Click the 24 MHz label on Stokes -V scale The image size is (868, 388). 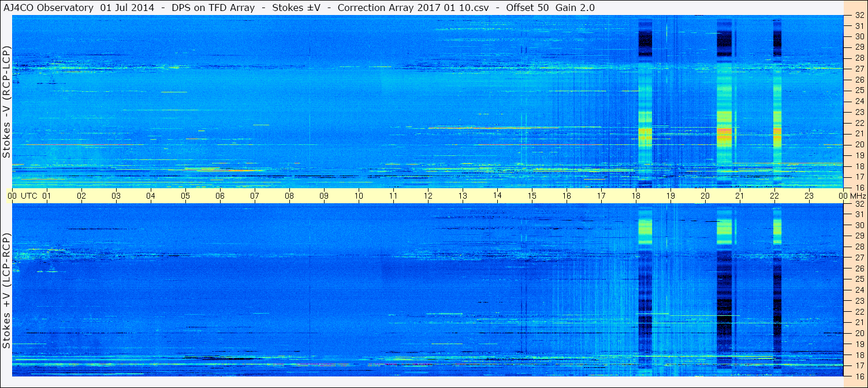[859, 101]
